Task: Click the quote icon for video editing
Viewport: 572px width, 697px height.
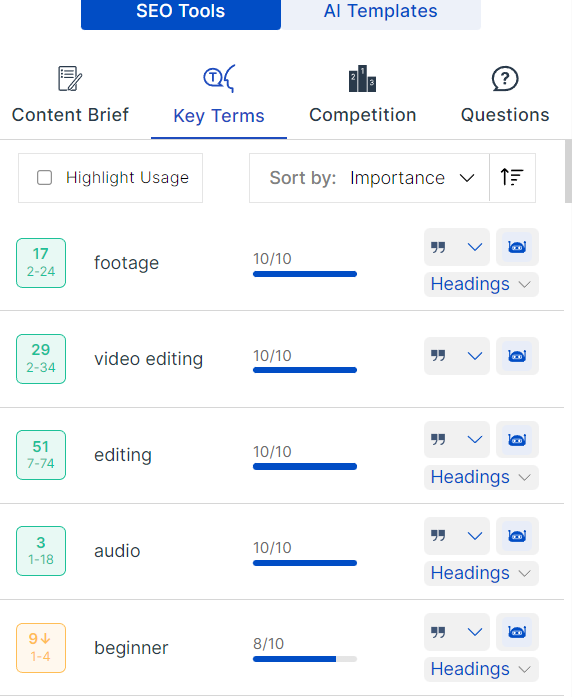Action: (438, 356)
